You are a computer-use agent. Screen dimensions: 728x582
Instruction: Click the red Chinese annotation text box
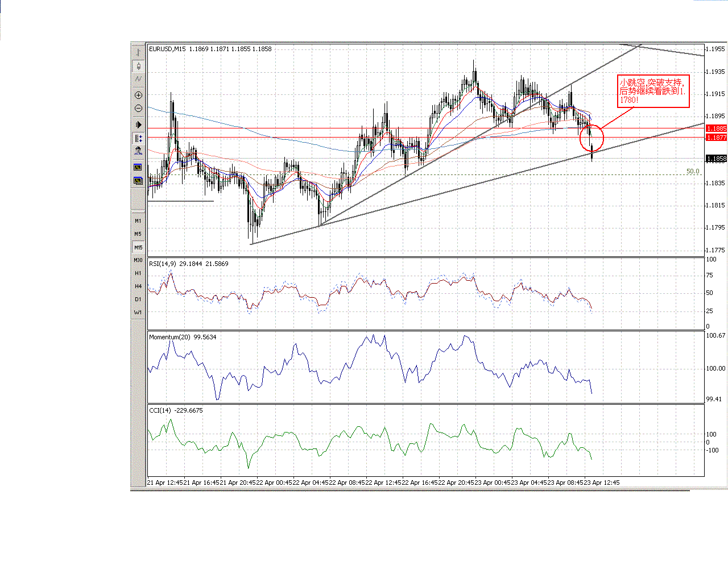(x=653, y=91)
